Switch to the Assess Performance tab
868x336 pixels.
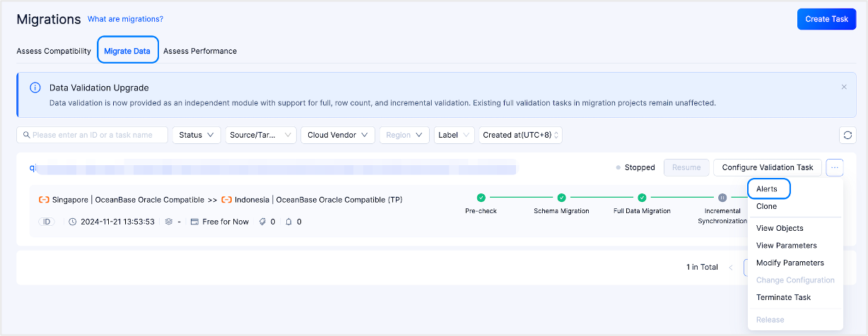pyautogui.click(x=200, y=51)
